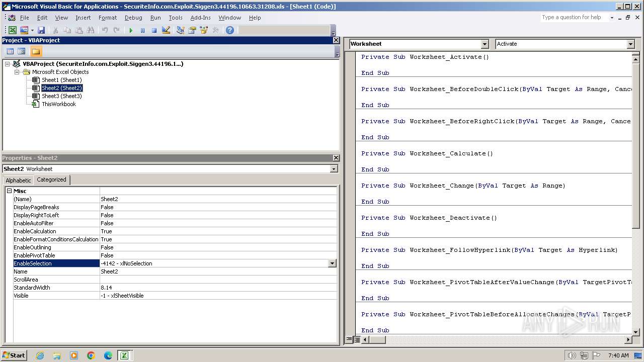Save the workbook with the floppy disk icon

41,30
